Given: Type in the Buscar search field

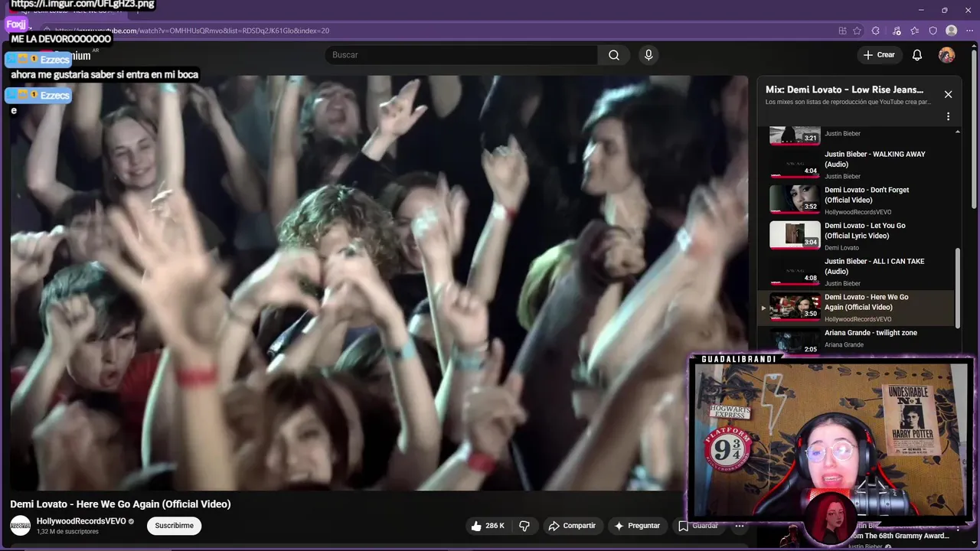Looking at the screenshot, I should [462, 55].
